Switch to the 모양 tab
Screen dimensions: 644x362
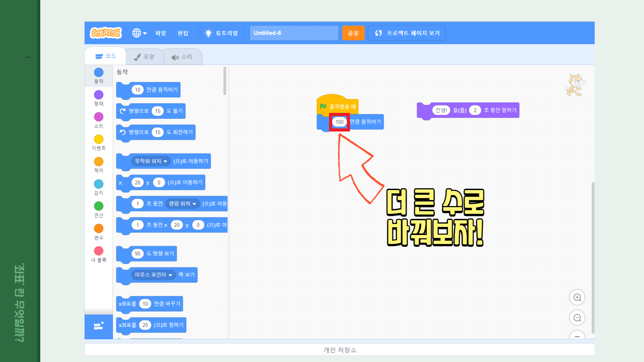(145, 57)
